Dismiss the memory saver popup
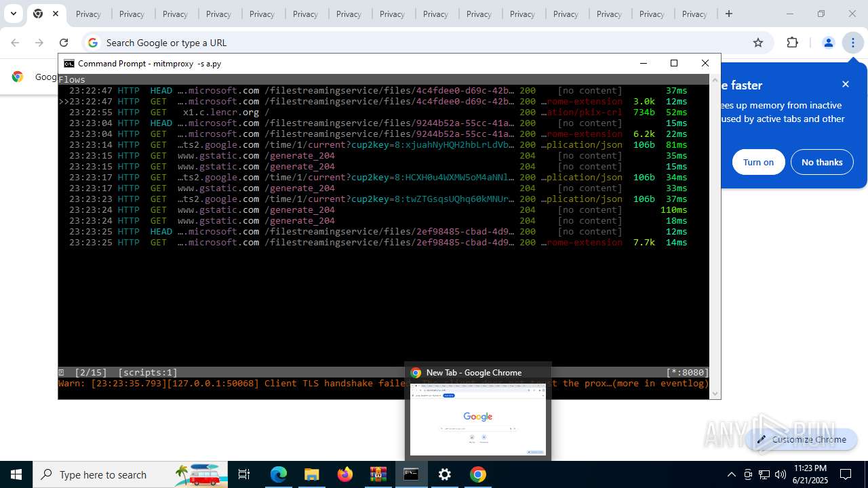 point(846,84)
